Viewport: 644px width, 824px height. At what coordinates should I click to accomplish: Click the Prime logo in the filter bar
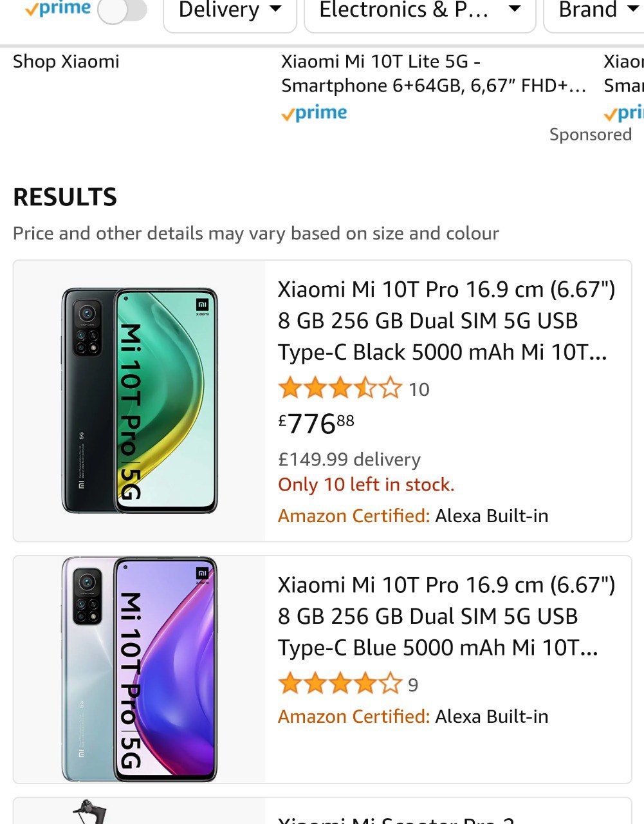point(58,9)
